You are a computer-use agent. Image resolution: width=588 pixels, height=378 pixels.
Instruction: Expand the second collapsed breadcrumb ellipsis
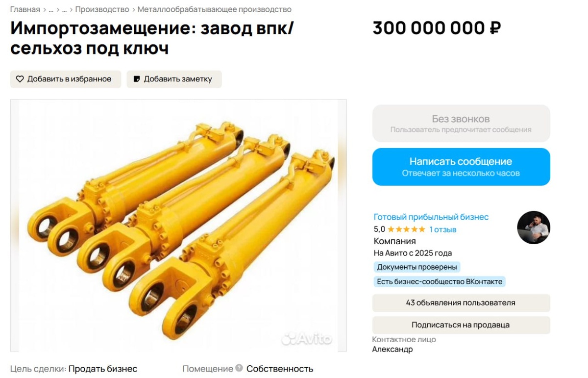pyautogui.click(x=65, y=9)
